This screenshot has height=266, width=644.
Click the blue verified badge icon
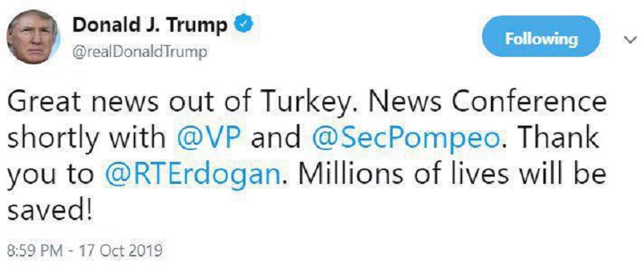click(243, 25)
